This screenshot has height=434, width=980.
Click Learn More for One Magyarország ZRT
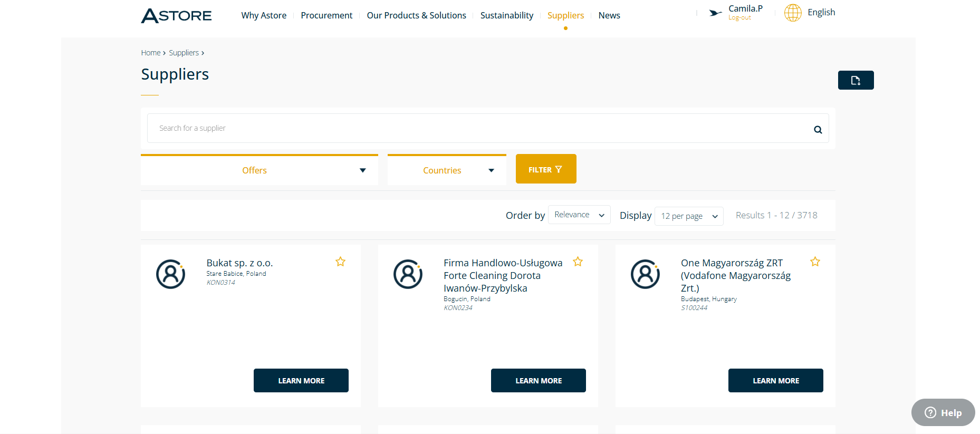(x=776, y=380)
